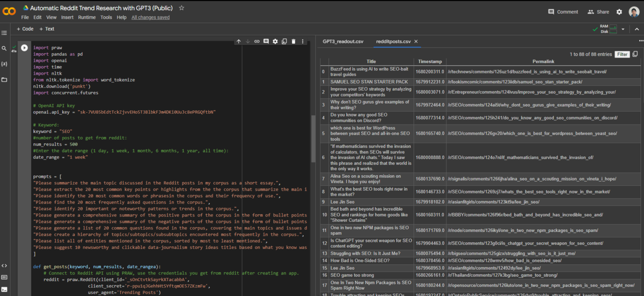Move cell down with the arrow icon

coord(247,41)
